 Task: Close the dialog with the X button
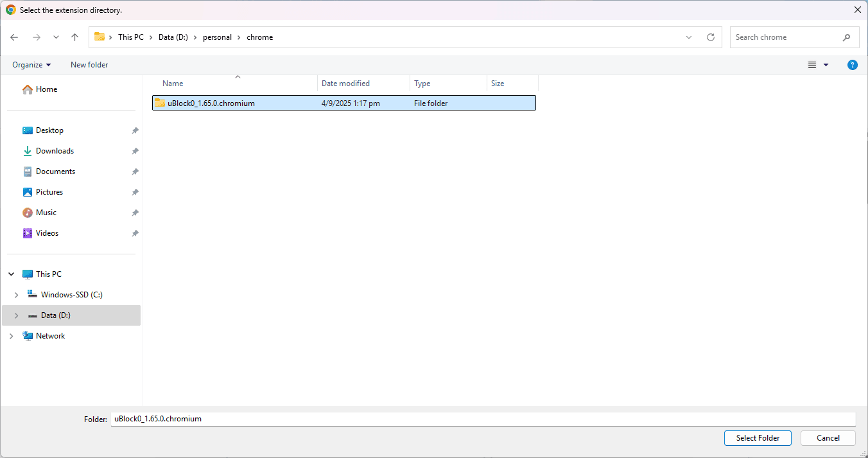(x=857, y=10)
